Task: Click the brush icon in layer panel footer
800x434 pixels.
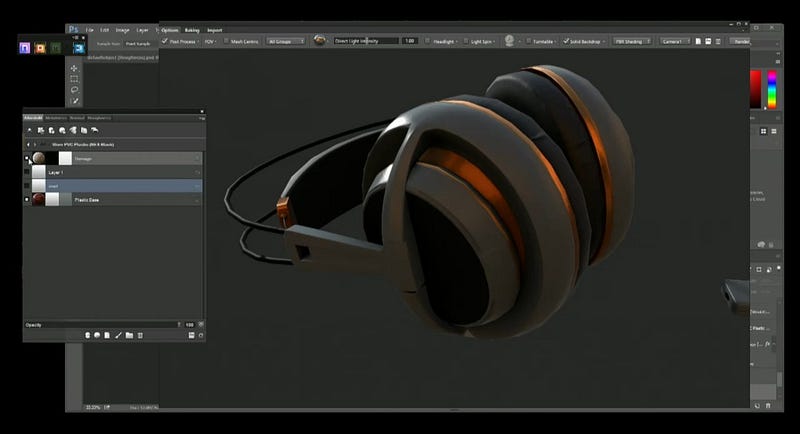Action: click(118, 335)
